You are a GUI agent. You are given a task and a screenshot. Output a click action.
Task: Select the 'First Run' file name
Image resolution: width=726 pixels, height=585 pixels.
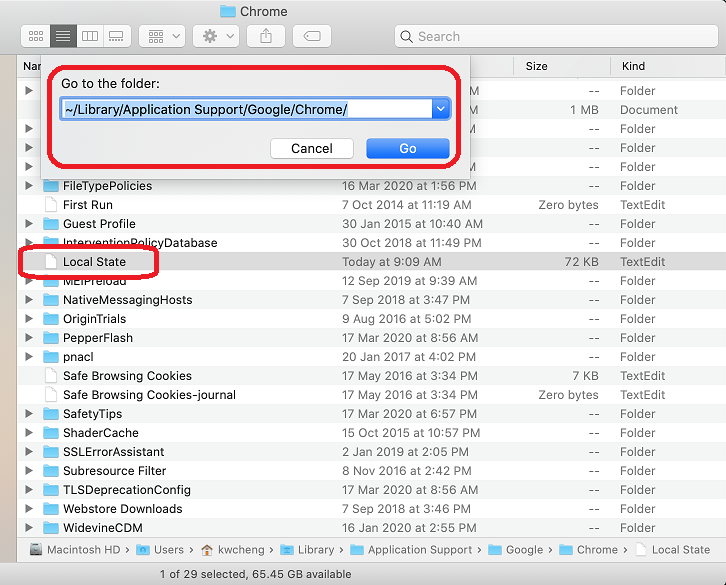pos(88,205)
